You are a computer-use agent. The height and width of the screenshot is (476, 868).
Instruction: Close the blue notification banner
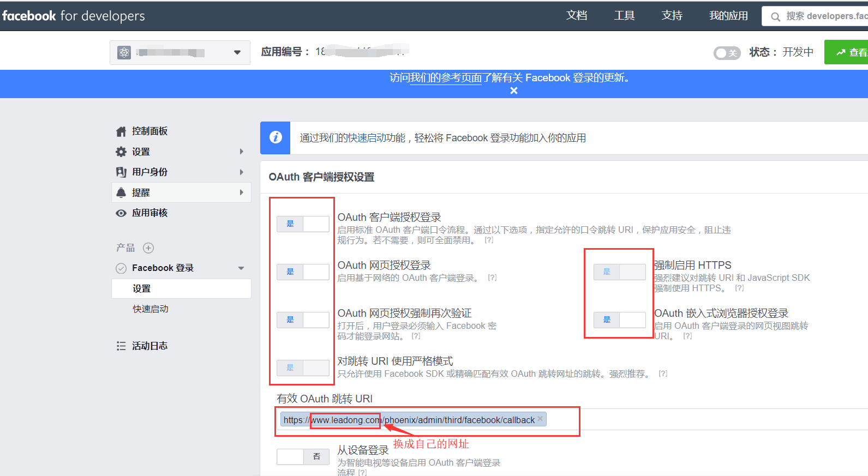click(513, 91)
